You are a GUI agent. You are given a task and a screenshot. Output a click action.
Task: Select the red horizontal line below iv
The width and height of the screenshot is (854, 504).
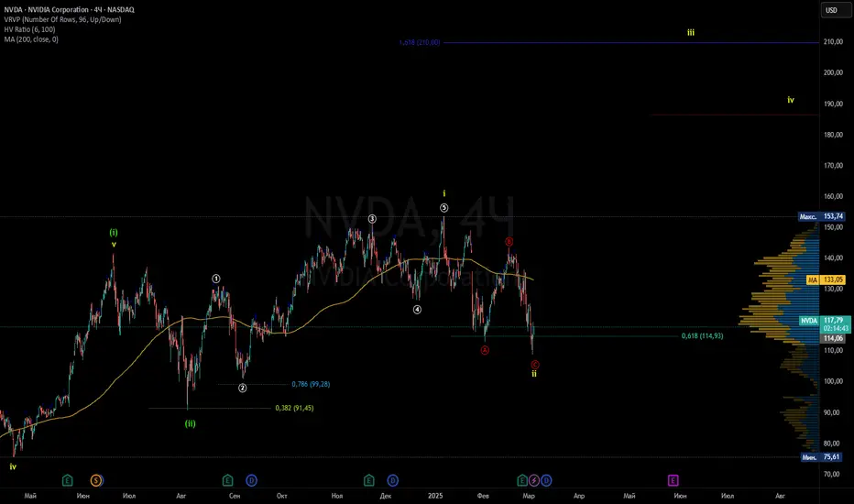click(x=734, y=115)
